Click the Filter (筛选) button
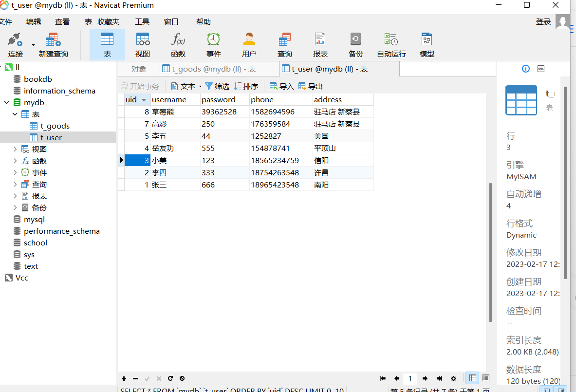 click(217, 86)
